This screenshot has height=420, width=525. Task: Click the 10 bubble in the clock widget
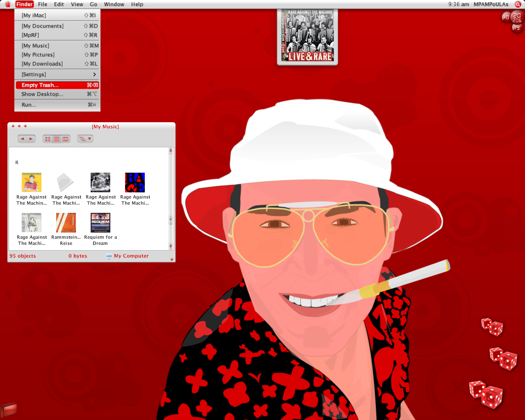(x=506, y=17)
